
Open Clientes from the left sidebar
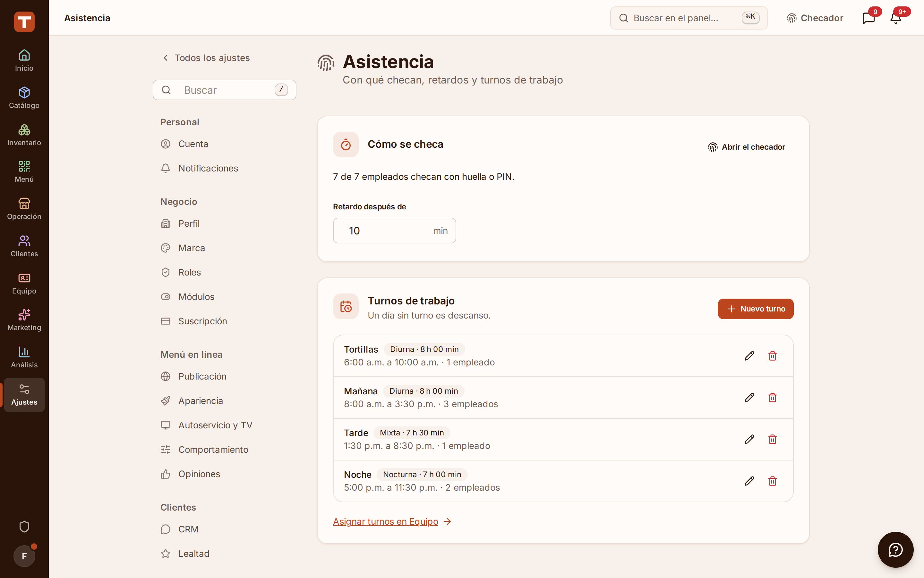pos(24,246)
